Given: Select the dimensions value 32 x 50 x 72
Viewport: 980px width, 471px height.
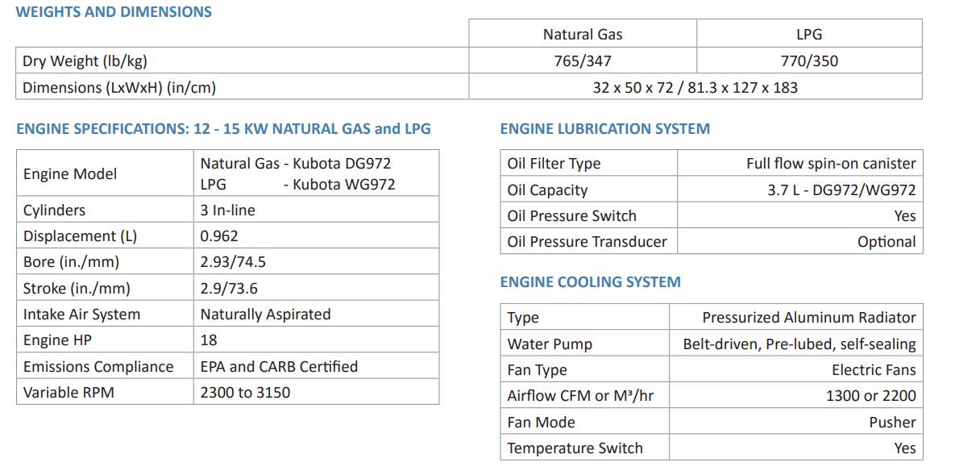Looking at the screenshot, I should pyautogui.click(x=695, y=87).
